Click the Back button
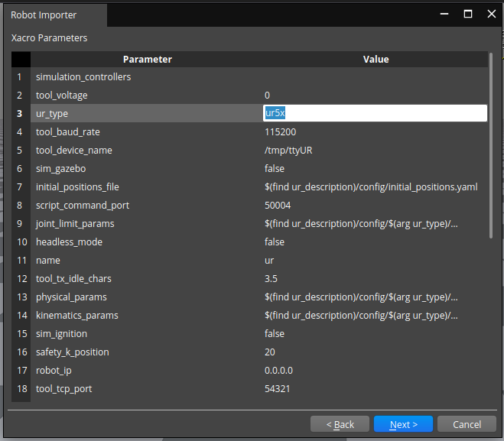This screenshot has height=441, width=504. pos(340,424)
